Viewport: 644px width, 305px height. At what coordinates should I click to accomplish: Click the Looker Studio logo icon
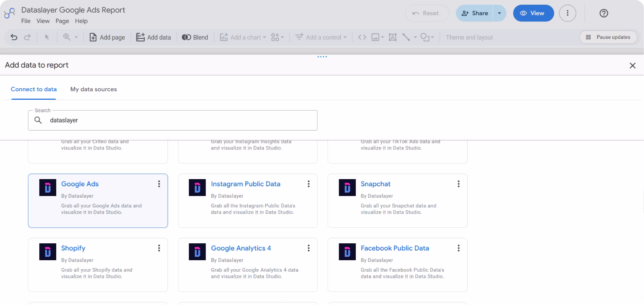point(9,14)
